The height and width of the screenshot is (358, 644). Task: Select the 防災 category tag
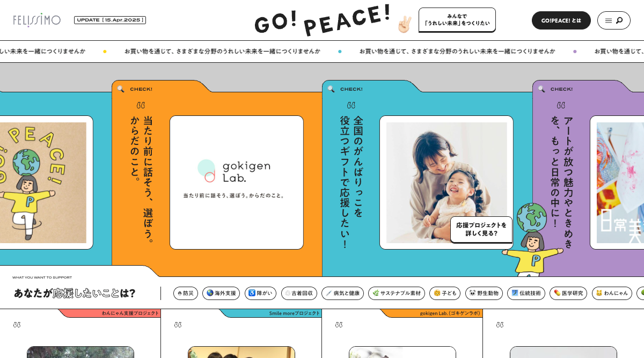click(186, 293)
